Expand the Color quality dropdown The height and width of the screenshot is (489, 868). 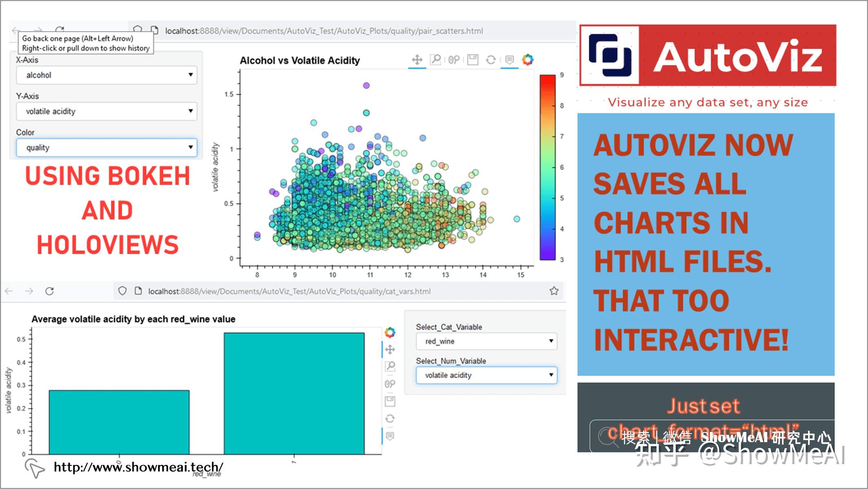click(x=106, y=148)
